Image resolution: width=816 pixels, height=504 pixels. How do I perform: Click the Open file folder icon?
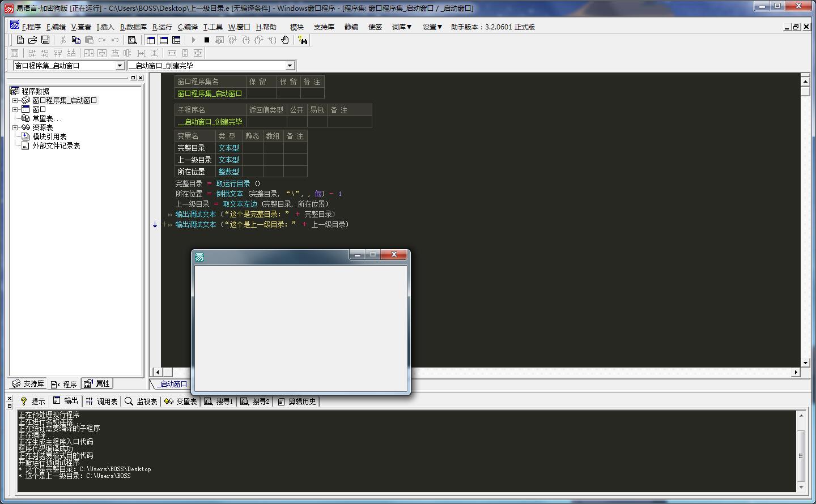coord(32,40)
